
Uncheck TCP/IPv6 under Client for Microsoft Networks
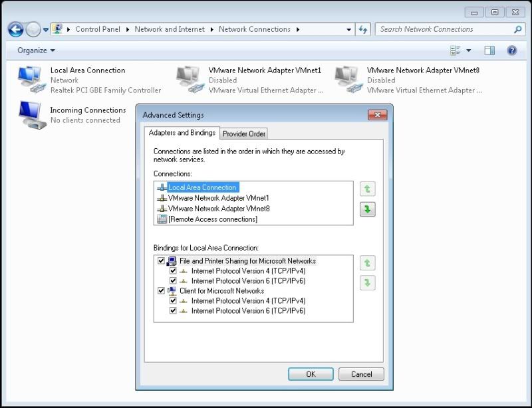(x=173, y=310)
